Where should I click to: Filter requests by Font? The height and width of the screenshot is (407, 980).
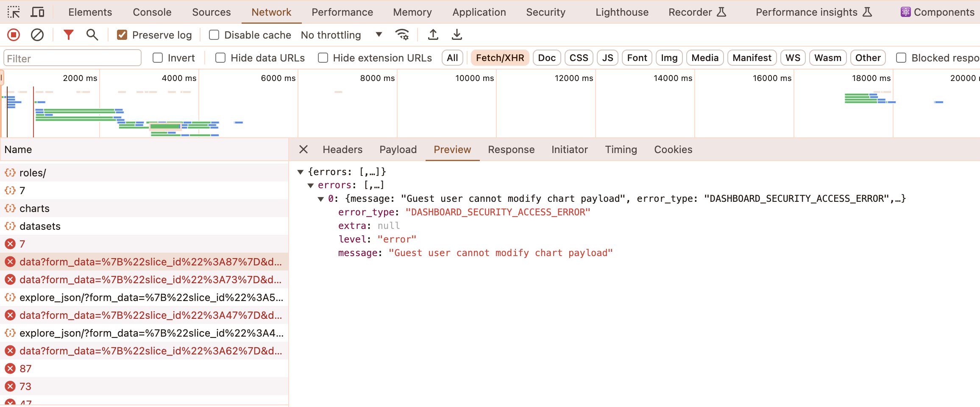(637, 58)
